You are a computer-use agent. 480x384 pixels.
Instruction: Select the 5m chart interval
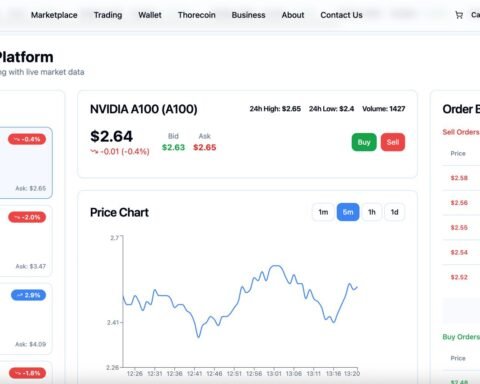click(x=348, y=212)
